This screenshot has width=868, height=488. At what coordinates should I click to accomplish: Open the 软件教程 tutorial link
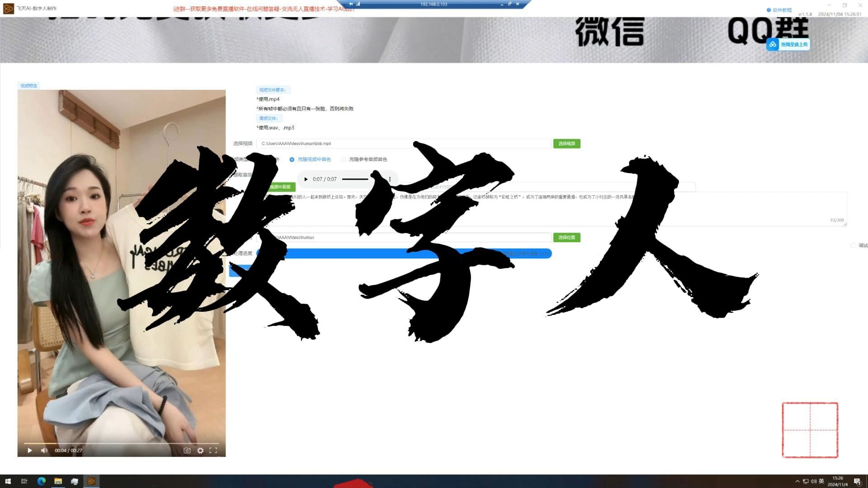[779, 10]
